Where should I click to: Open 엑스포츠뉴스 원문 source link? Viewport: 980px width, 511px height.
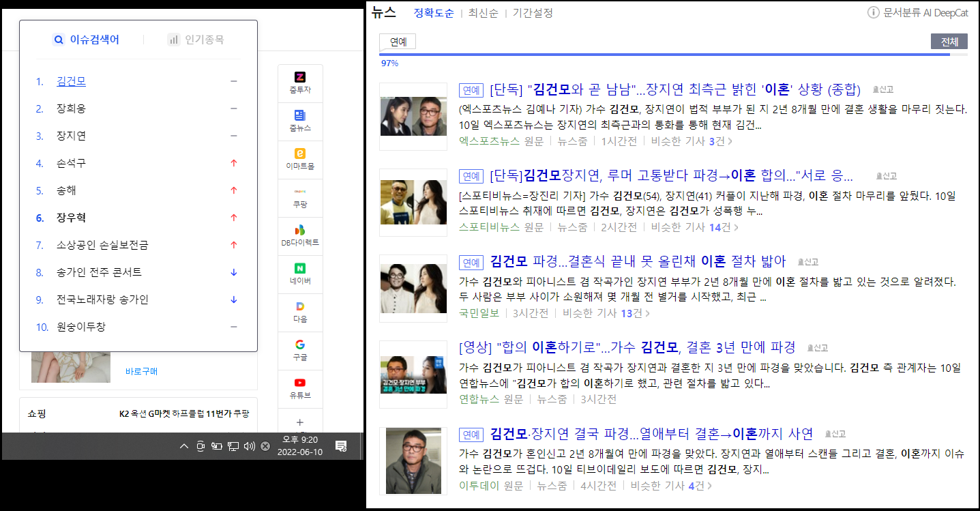coord(501,141)
